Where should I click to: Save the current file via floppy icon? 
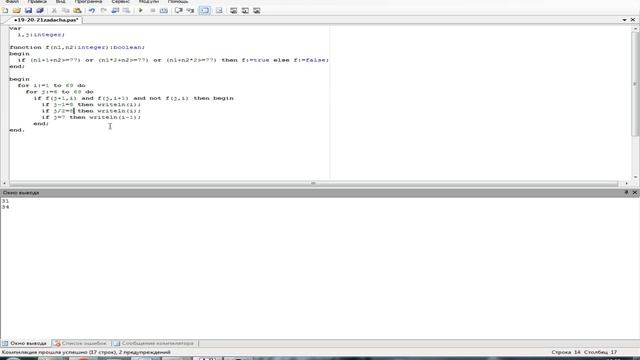pyautogui.click(x=28, y=11)
